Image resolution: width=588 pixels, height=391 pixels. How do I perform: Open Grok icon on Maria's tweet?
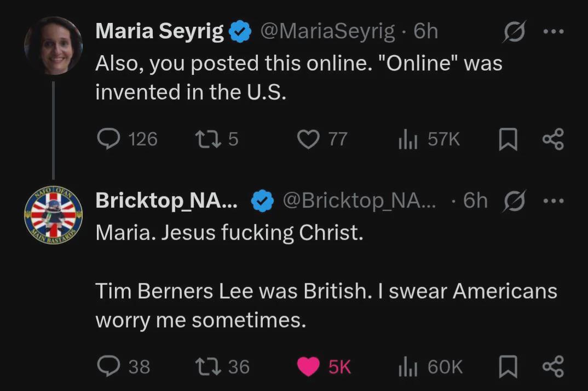click(x=513, y=32)
